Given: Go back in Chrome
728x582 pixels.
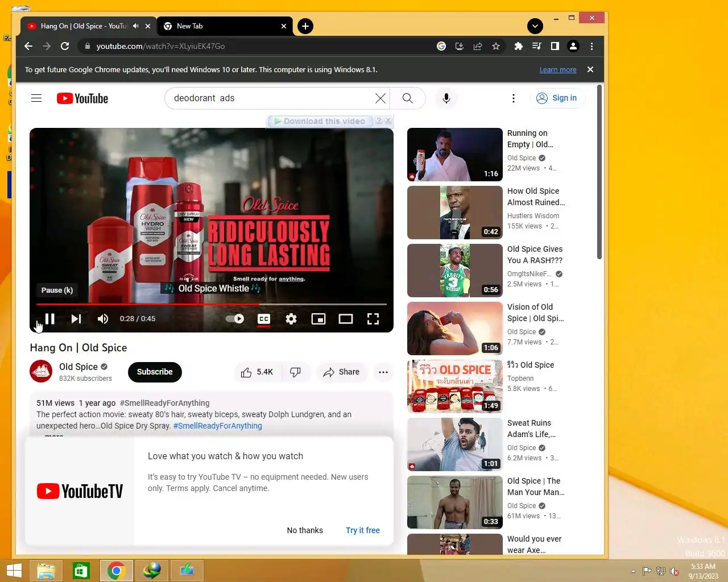Looking at the screenshot, I should pyautogui.click(x=28, y=46).
